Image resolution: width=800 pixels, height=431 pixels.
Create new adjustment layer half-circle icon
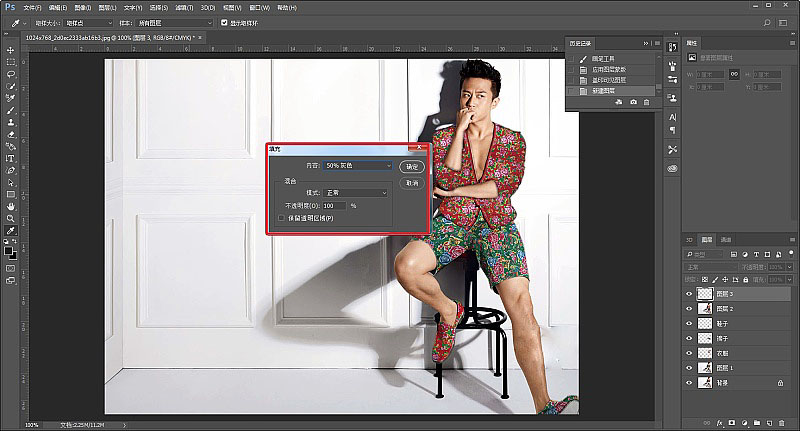point(744,423)
